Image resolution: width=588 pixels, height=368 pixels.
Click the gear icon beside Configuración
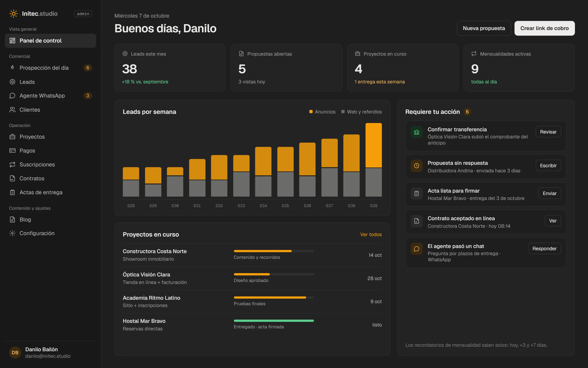12,233
